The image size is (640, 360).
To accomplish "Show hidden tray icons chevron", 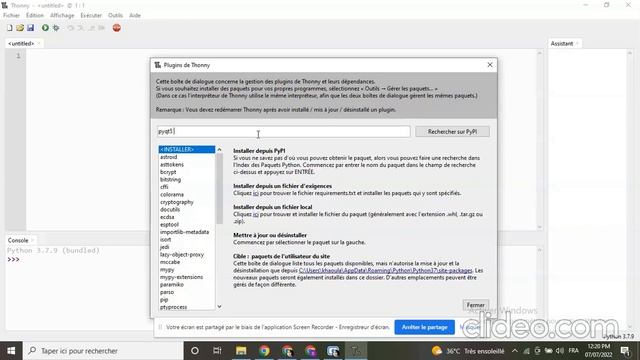I will 515,351.
